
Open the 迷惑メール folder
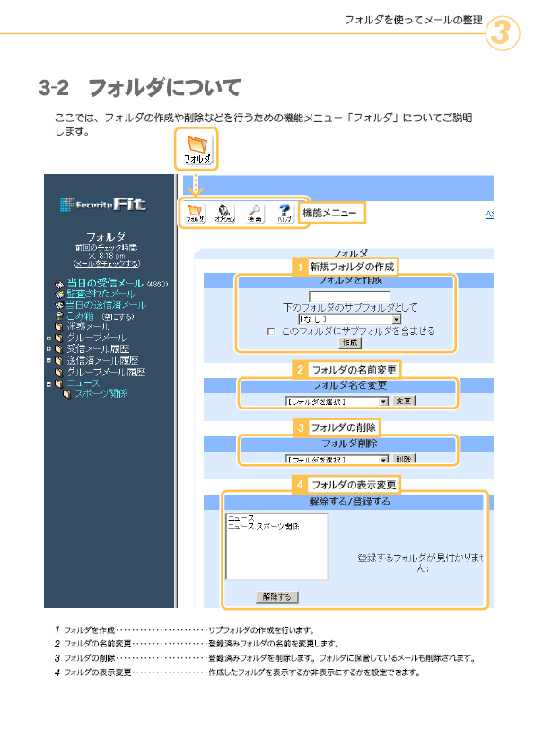[x=88, y=327]
